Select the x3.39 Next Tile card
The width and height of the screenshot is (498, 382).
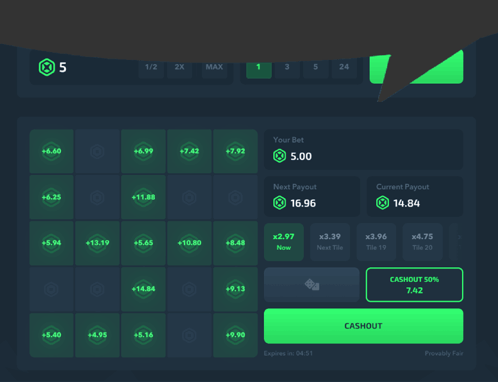(330, 242)
